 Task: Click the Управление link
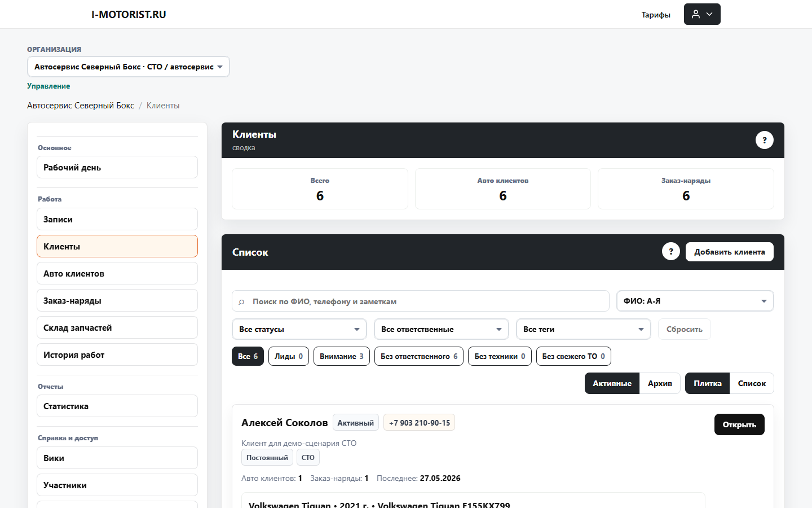[48, 86]
